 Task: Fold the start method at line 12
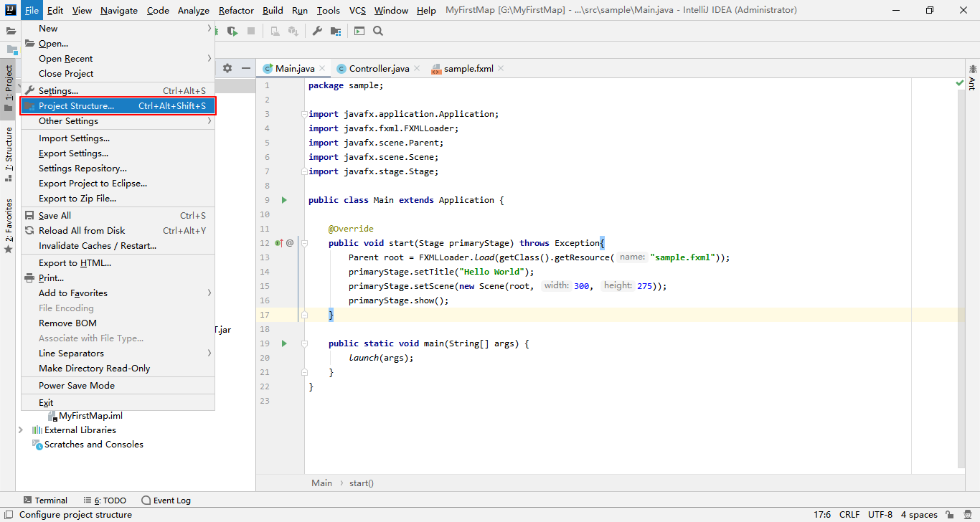pyautogui.click(x=304, y=243)
